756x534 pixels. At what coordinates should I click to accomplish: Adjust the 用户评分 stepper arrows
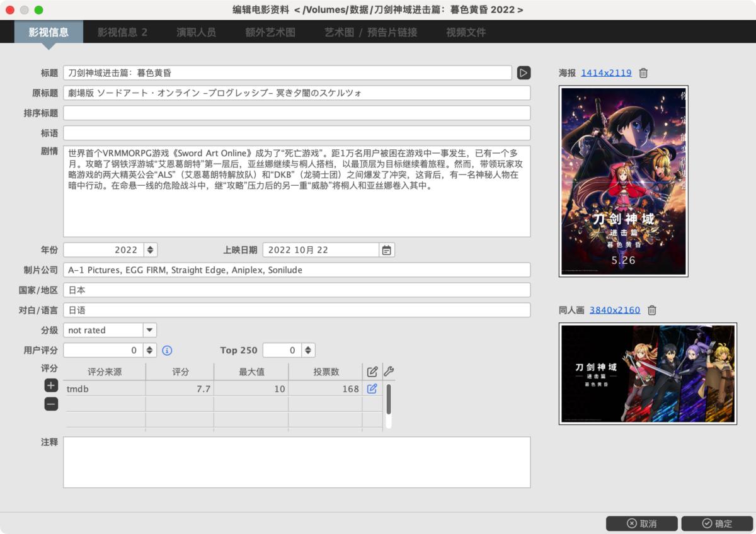coord(150,350)
